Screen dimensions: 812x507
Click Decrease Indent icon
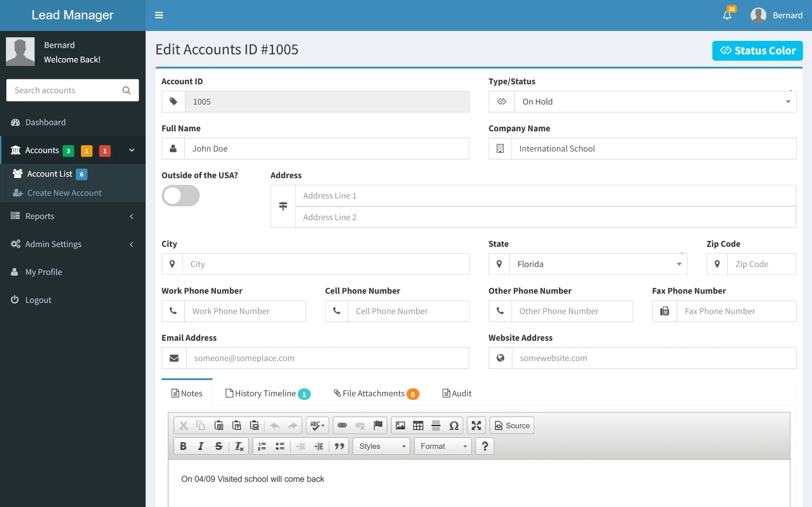300,446
